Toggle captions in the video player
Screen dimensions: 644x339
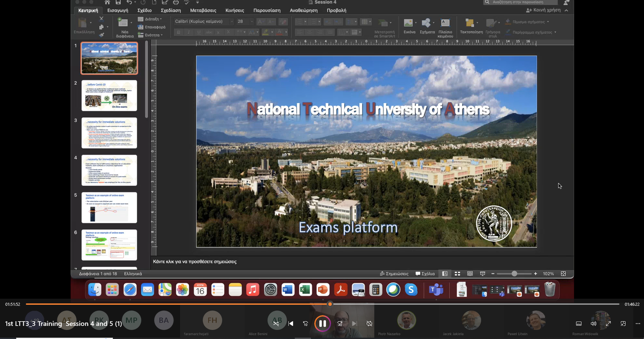(579, 323)
